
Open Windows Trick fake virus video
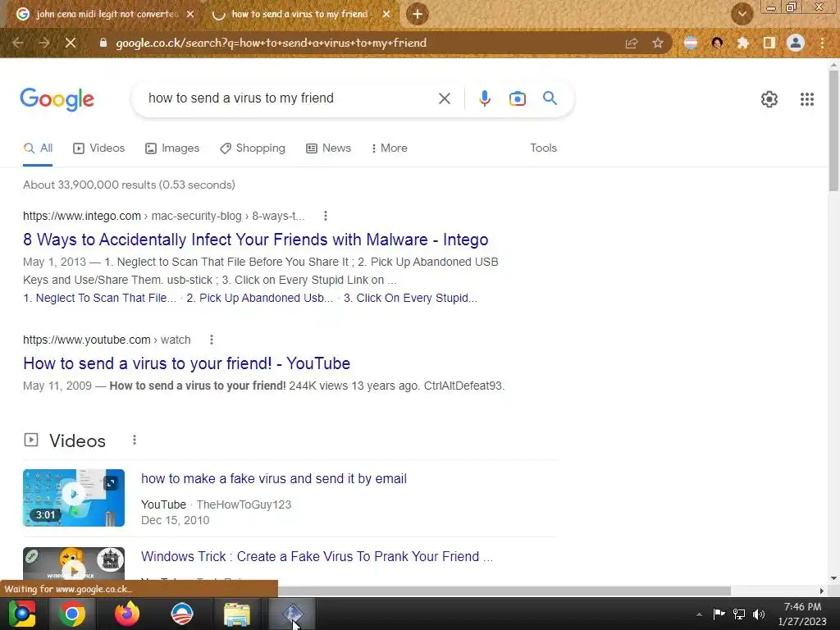coord(317,557)
